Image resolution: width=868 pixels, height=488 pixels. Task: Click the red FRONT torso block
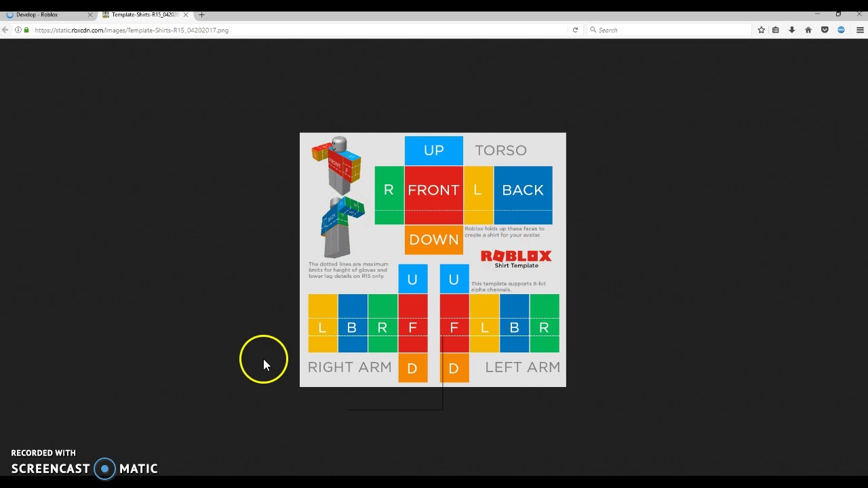(434, 195)
